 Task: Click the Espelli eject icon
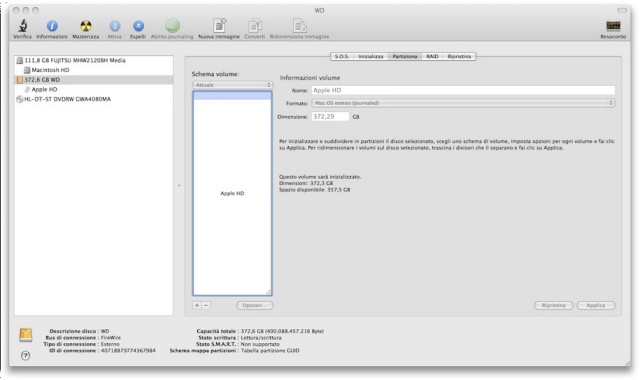(138, 26)
